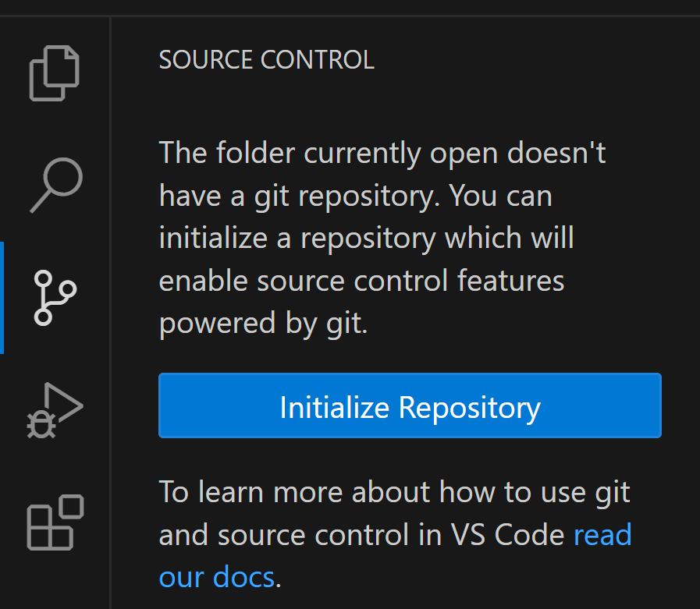
Task: Click the 'To learn more about' text
Action: point(294,493)
